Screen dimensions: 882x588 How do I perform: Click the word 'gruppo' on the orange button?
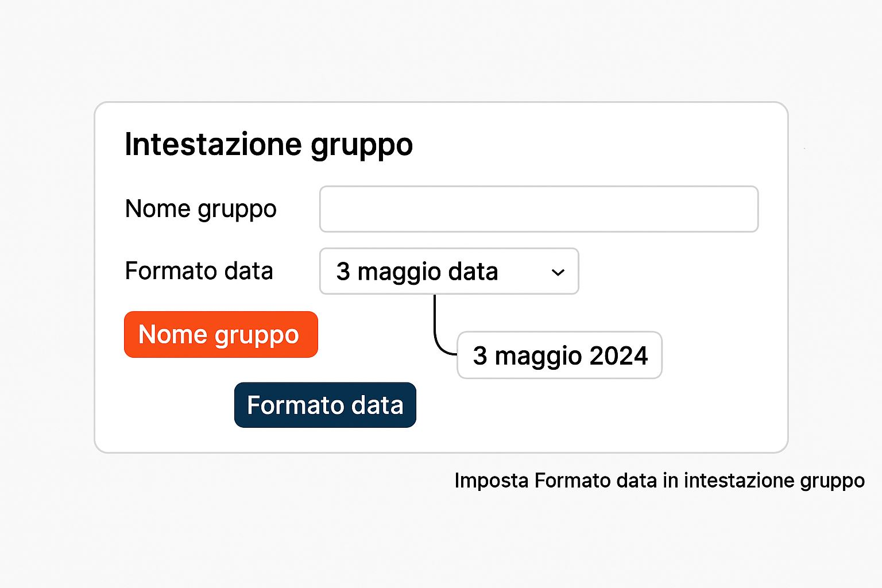pos(256,335)
